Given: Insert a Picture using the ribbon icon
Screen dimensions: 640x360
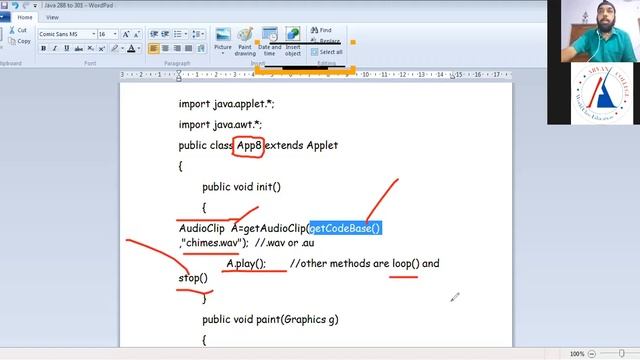Looking at the screenshot, I should (x=223, y=35).
